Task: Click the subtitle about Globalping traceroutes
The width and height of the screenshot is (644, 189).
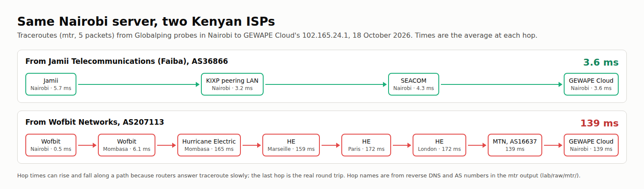Action: [x=277, y=35]
